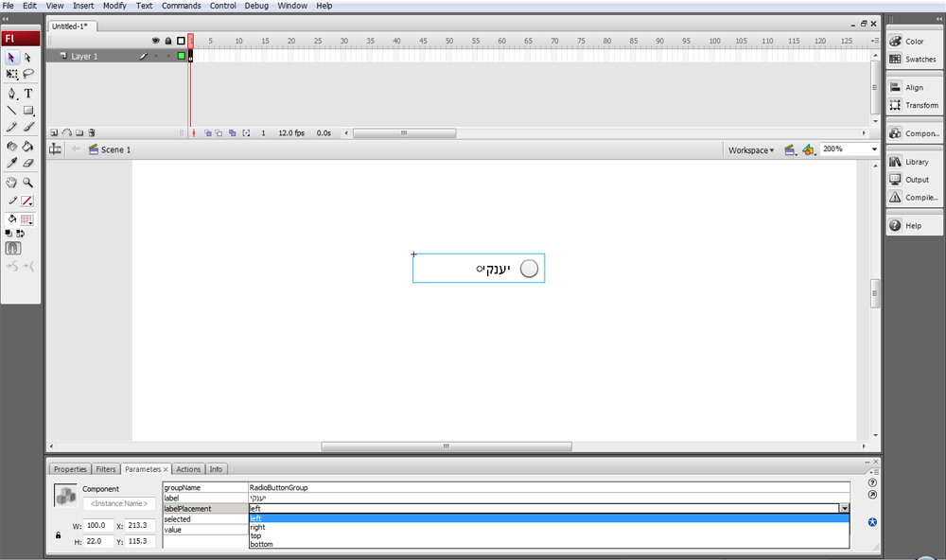Viewport: 946px width, 560px height.
Task: Select the Text tool
Action: coord(27,94)
